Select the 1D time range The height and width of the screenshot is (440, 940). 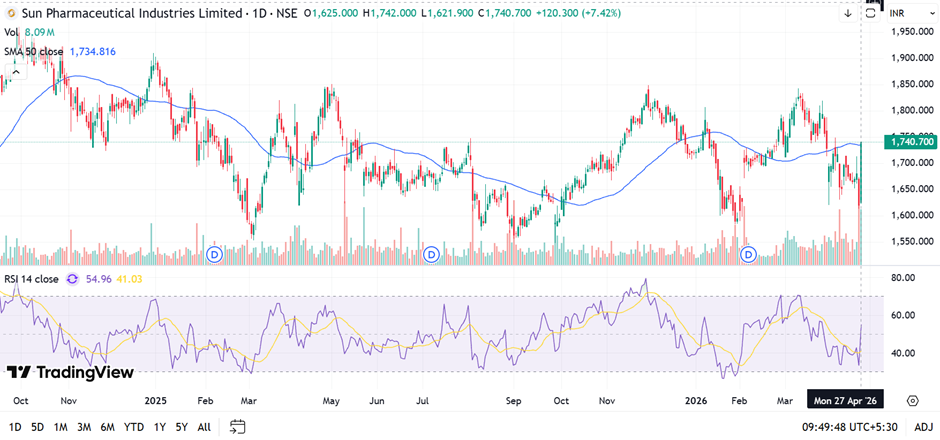(x=15, y=427)
